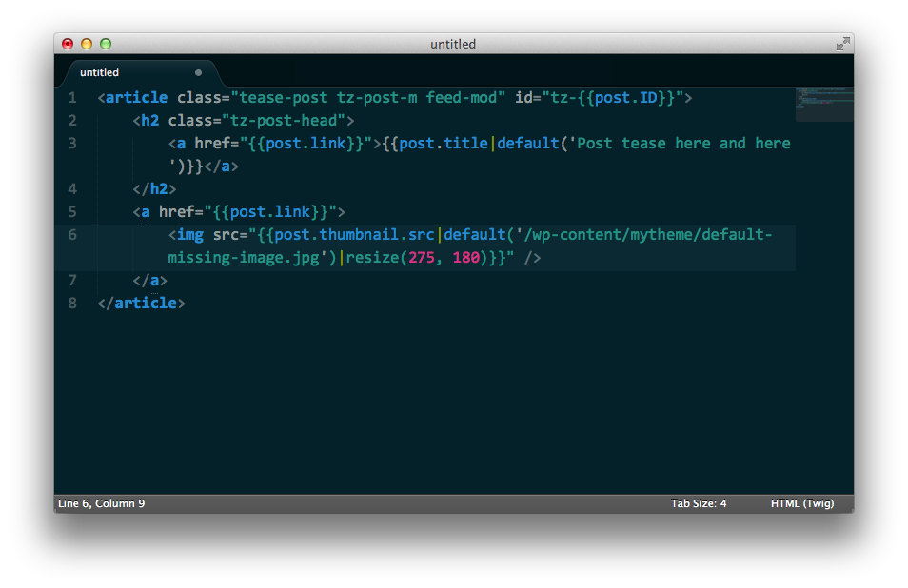Image resolution: width=908 pixels, height=588 pixels.
Task: Click the yellow minimize window button
Action: [87, 44]
